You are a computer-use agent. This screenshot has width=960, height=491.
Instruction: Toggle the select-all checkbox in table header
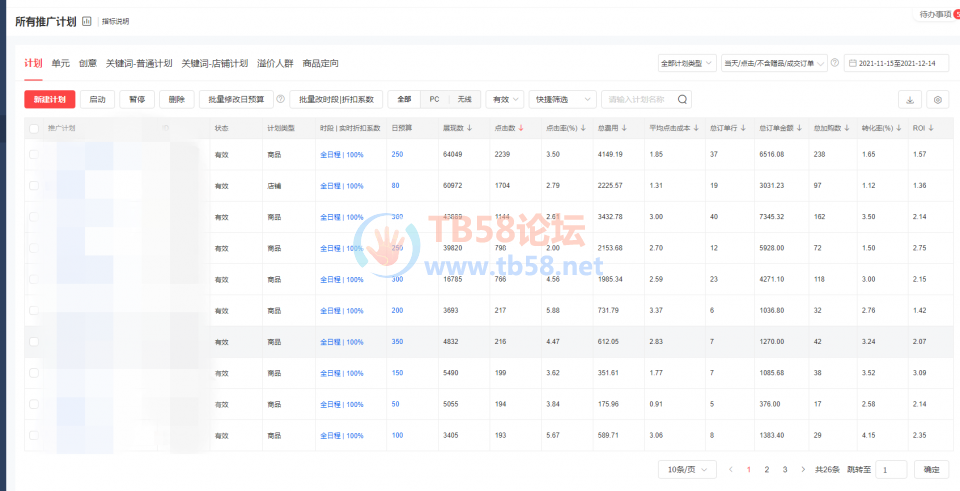[34, 128]
